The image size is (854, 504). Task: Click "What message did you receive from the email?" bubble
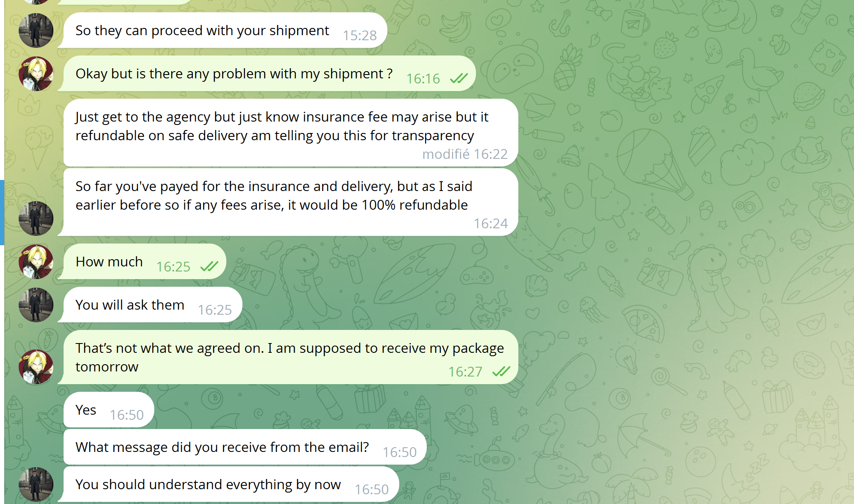[x=222, y=447]
